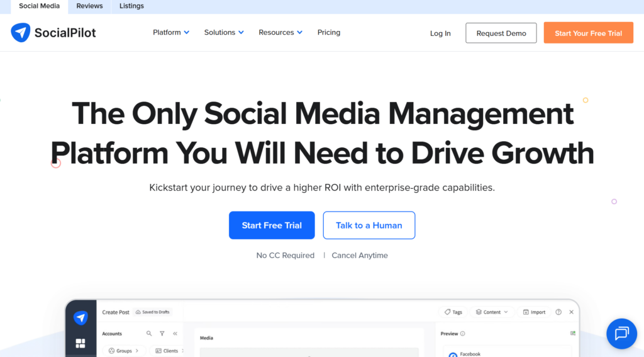Switch to the Reviews top tab
644x357 pixels.
89,6
